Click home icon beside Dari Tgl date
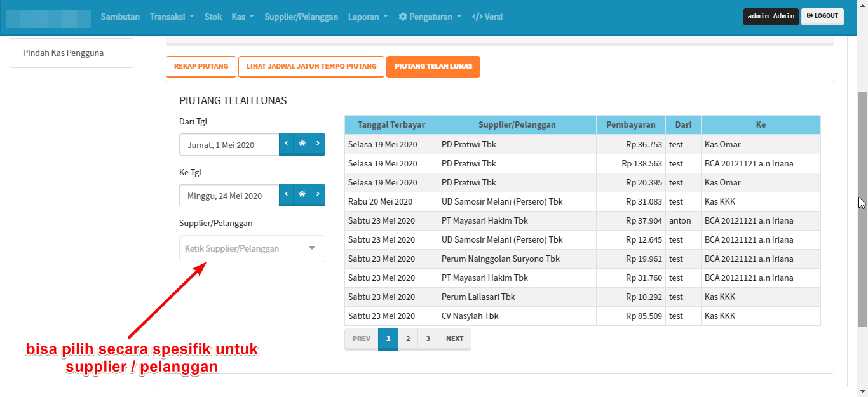Image resolution: width=868 pixels, height=397 pixels. point(302,144)
